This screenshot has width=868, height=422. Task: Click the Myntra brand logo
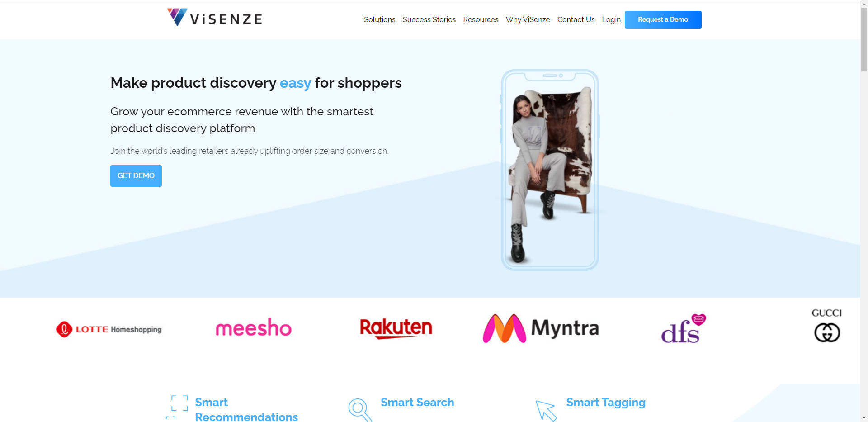pos(541,328)
